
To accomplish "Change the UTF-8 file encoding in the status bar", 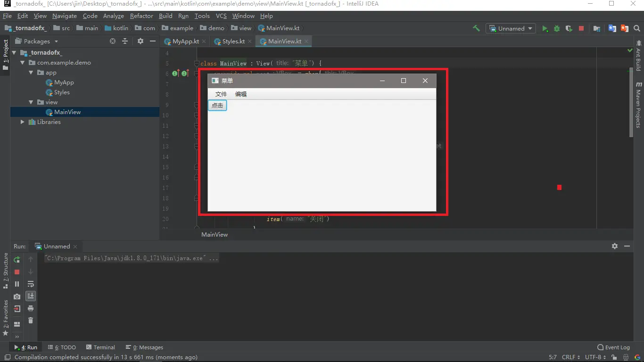I will point(596,357).
